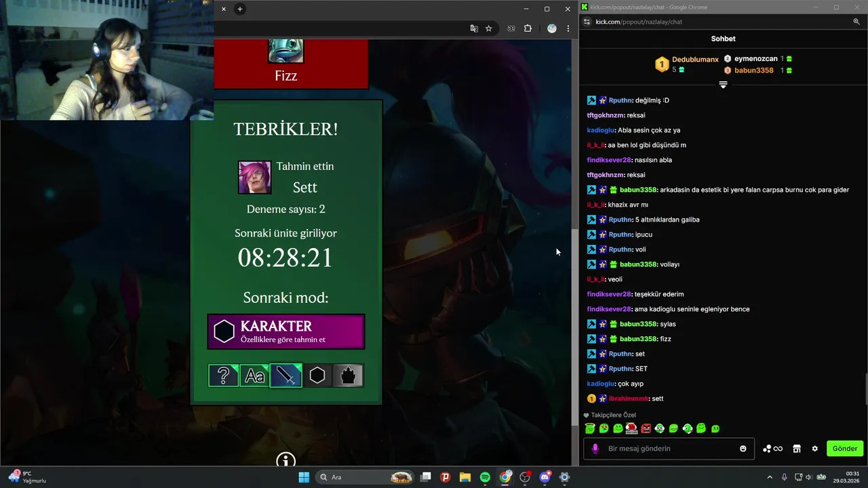Open chat settings gear
868x488 pixels.
pos(814,449)
